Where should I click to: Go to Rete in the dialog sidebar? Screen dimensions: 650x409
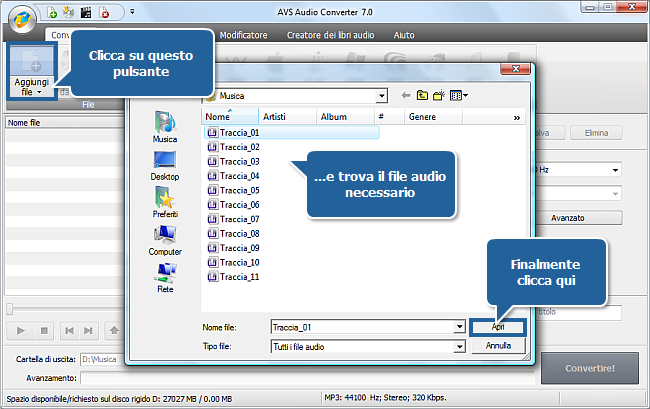pyautogui.click(x=165, y=278)
